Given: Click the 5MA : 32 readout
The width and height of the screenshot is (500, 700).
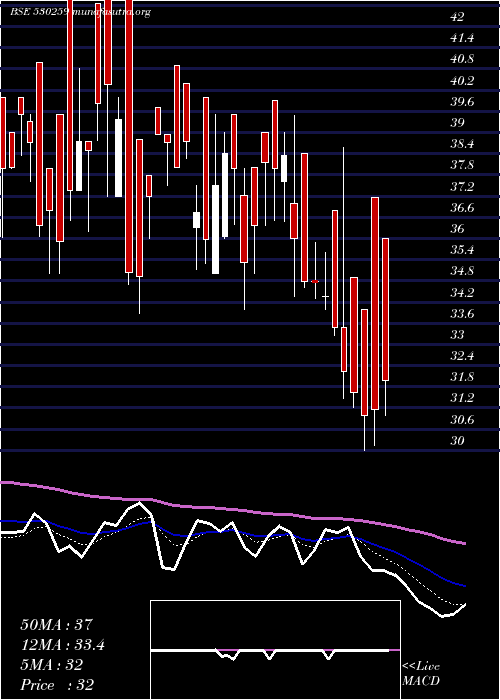Looking at the screenshot, I should point(51,665).
